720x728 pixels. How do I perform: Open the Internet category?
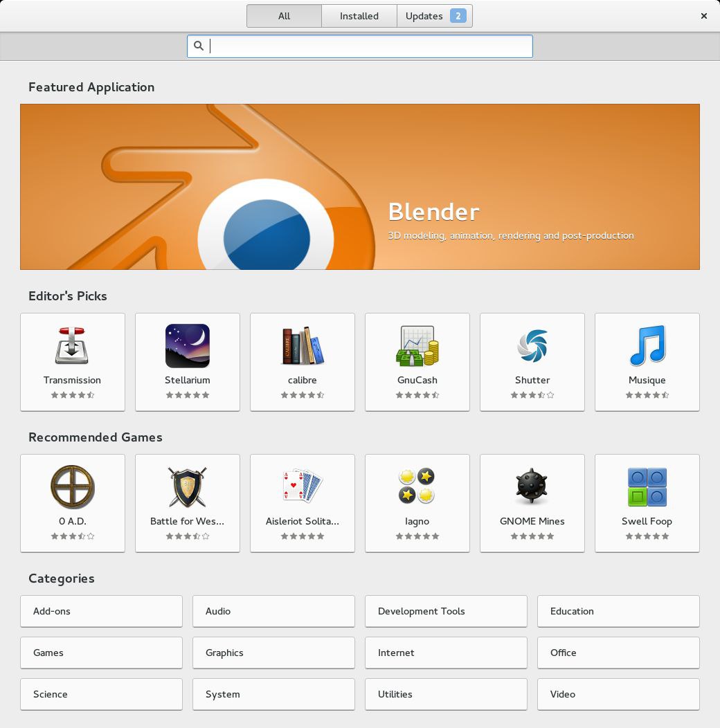[x=446, y=653]
